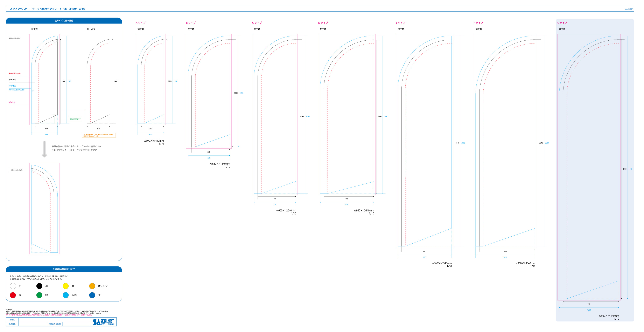The width and height of the screenshot is (644, 332).
Task: Click the 'D タイプ' heading
Action: click(323, 23)
